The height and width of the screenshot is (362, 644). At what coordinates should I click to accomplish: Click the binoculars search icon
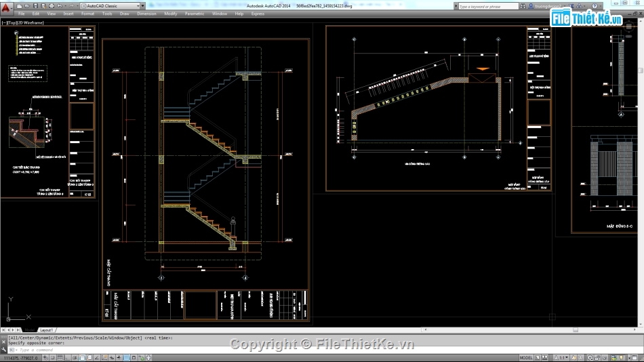(x=523, y=6)
